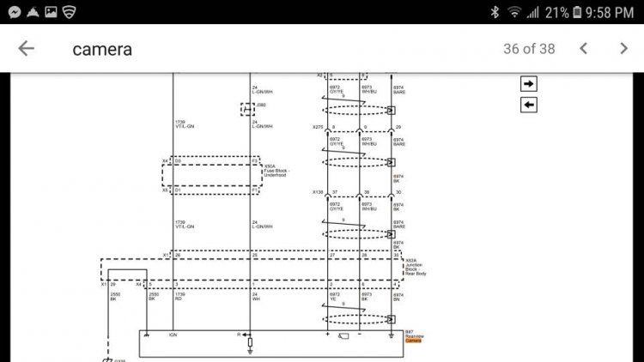Select the highlighted 'Camera' search match
This screenshot has height=362, width=644.
[x=413, y=341]
